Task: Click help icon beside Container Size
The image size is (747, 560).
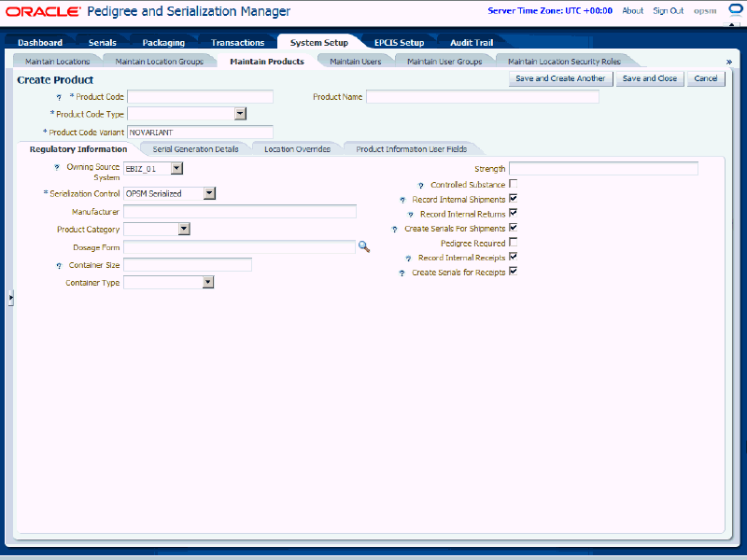Action: (x=59, y=266)
